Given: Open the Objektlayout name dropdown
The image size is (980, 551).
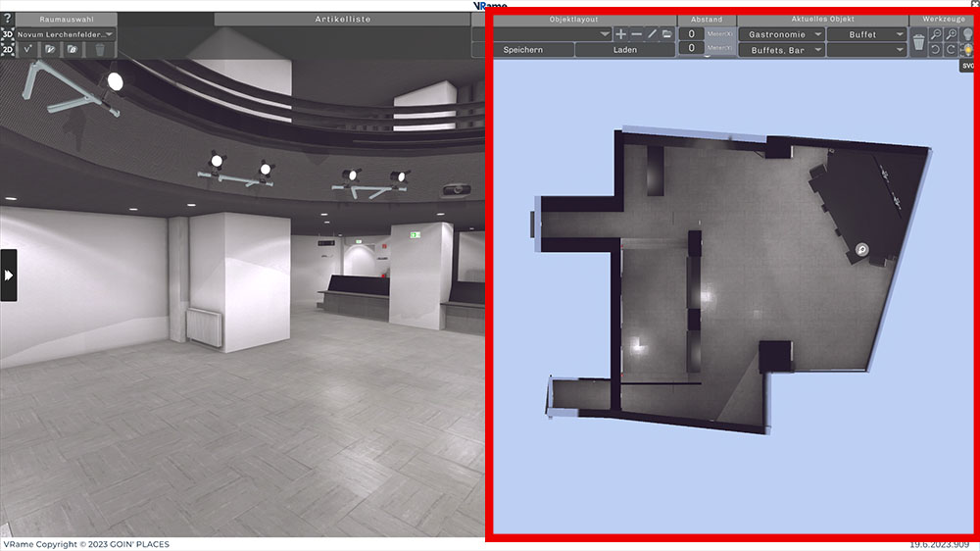Looking at the screenshot, I should pyautogui.click(x=553, y=34).
